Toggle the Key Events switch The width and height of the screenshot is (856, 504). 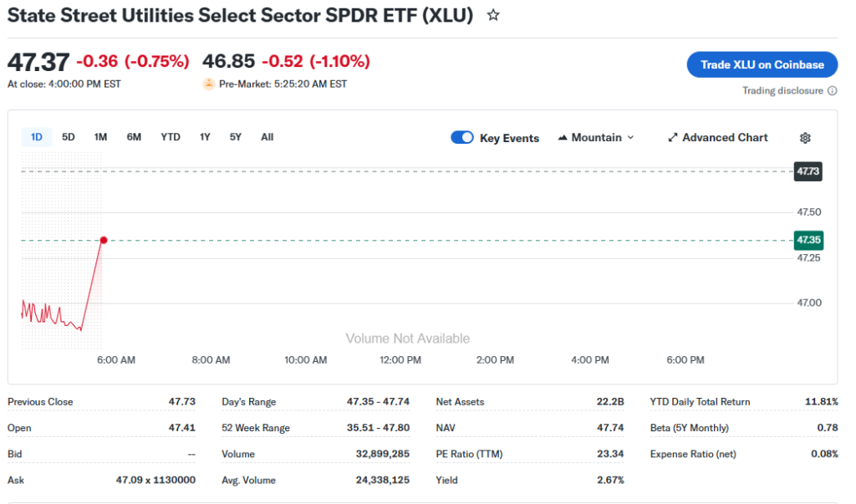(x=462, y=138)
